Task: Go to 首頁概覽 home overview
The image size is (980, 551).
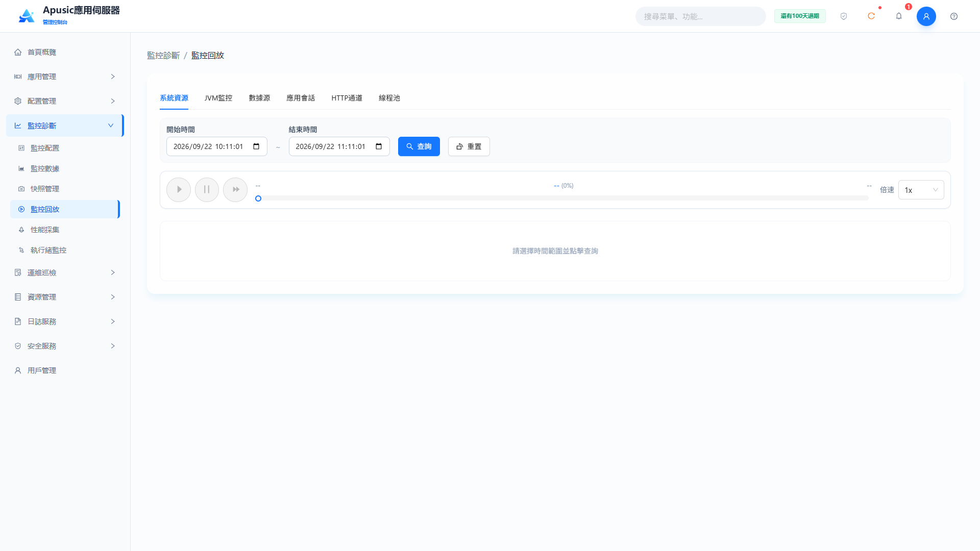Action: point(65,52)
